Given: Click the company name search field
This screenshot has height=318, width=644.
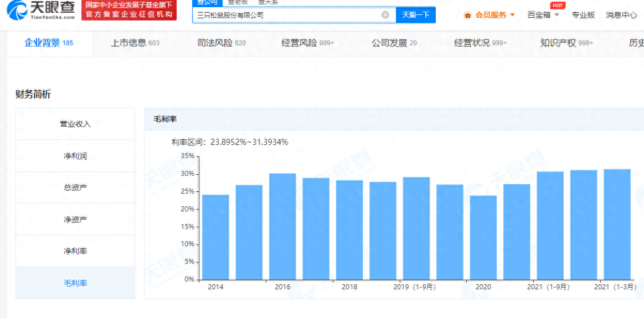Looking at the screenshot, I should point(294,15).
